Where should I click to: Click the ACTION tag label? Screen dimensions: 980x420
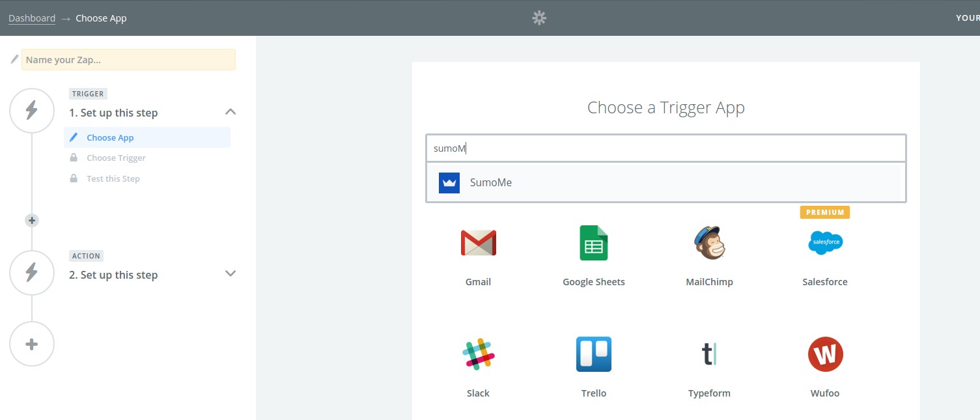[x=87, y=256]
